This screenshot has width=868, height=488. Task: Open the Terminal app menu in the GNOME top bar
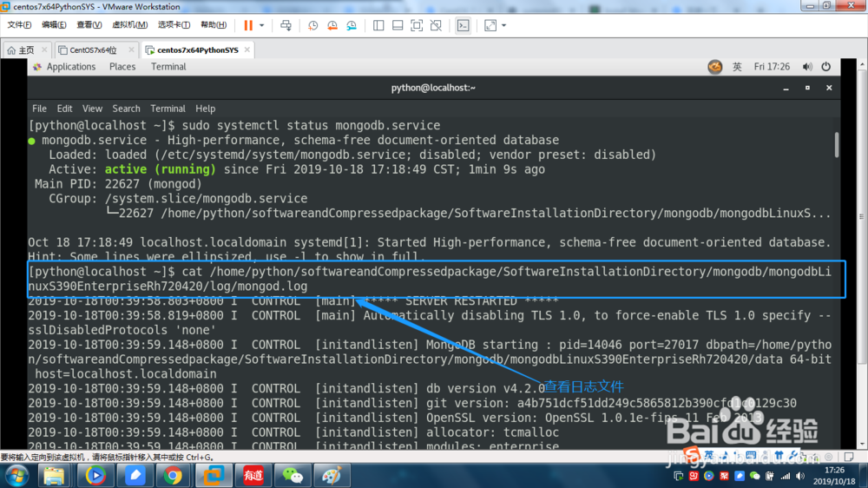(168, 67)
